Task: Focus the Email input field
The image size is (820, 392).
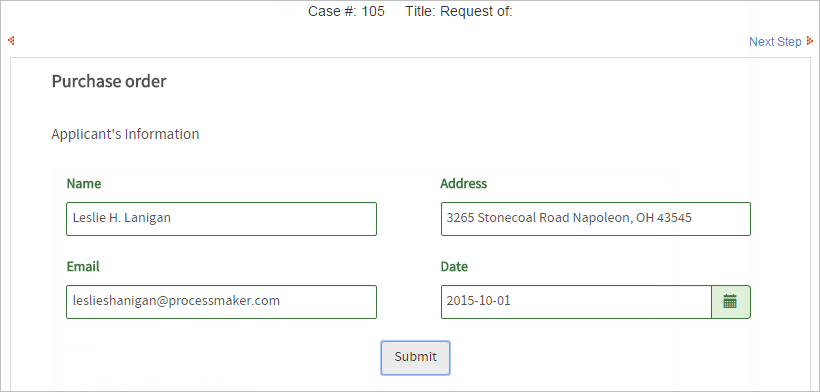Action: (x=221, y=302)
